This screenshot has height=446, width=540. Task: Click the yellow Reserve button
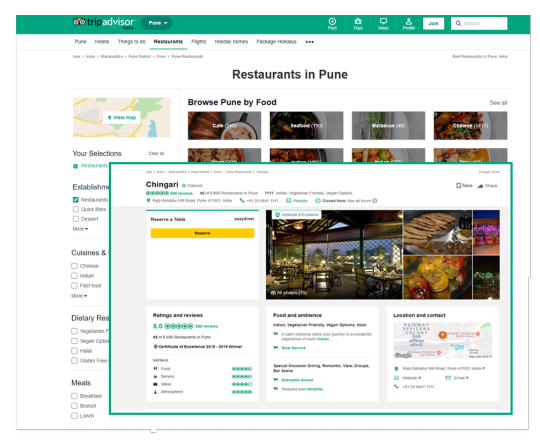[x=202, y=233]
